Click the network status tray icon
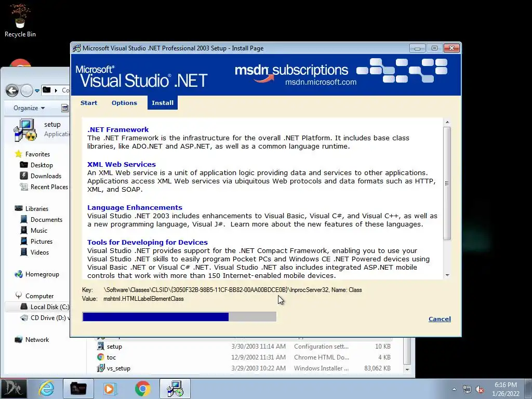532x399 pixels. coord(467,389)
